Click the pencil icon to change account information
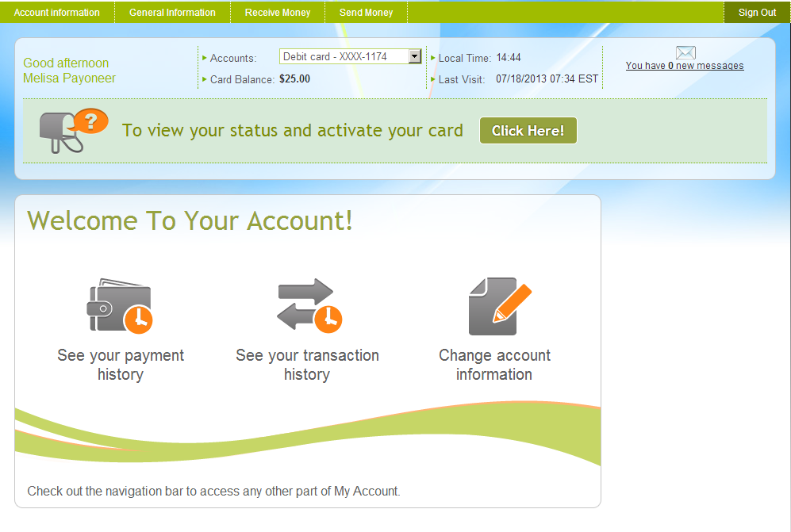This screenshot has height=532, width=791. 494,304
